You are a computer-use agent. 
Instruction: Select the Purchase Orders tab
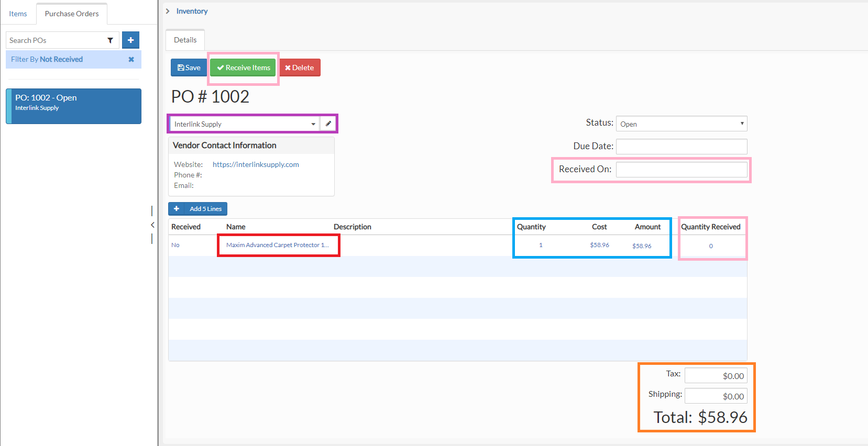pos(72,14)
